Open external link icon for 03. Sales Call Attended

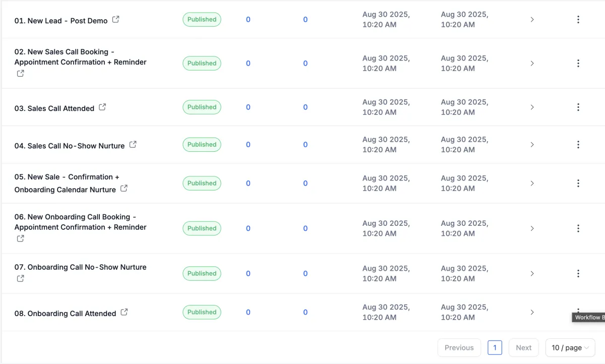click(102, 107)
